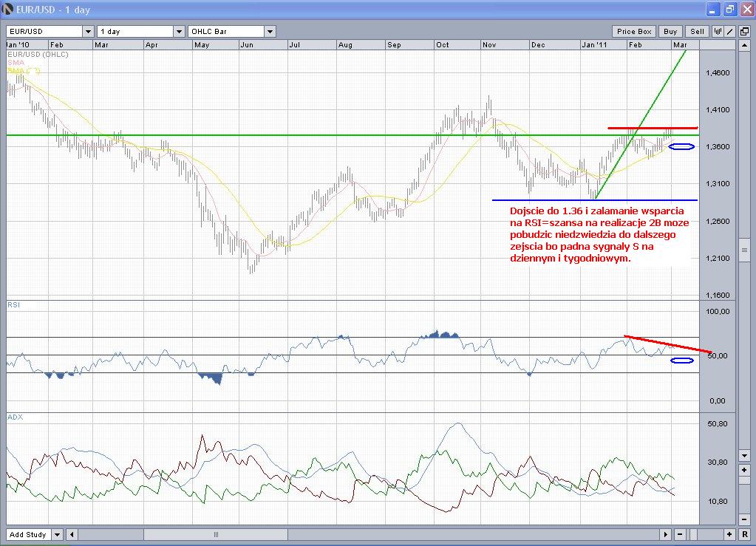Viewport: 756px width, 546px height.
Task: Open the OHLC Bar chart type dropdown
Action: (x=270, y=32)
